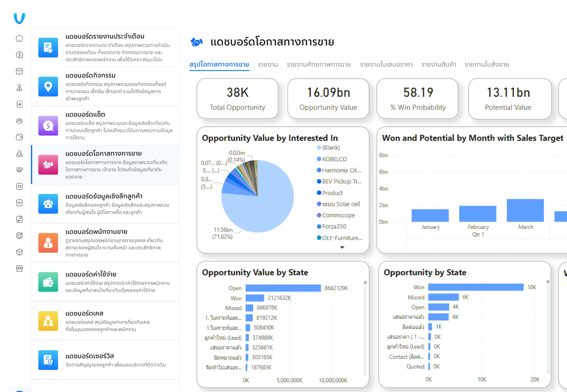This screenshot has height=392, width=567.
Task: Click scrollbar in Opportunity by State chart
Action: point(548,327)
